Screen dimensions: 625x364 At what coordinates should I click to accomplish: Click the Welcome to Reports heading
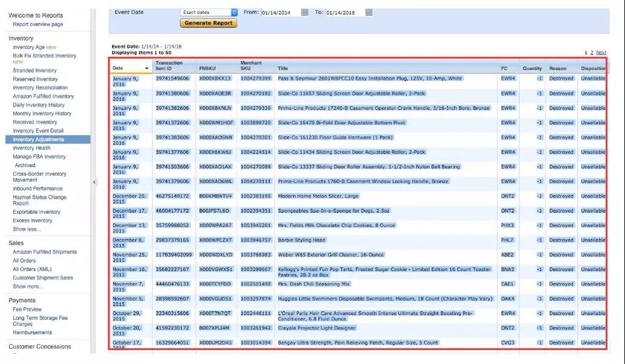tap(36, 15)
